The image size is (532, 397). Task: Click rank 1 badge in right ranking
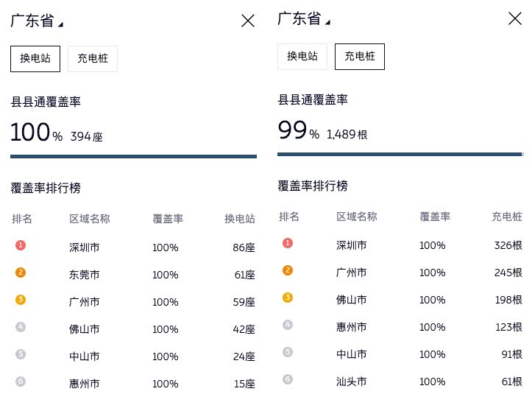coord(288,243)
